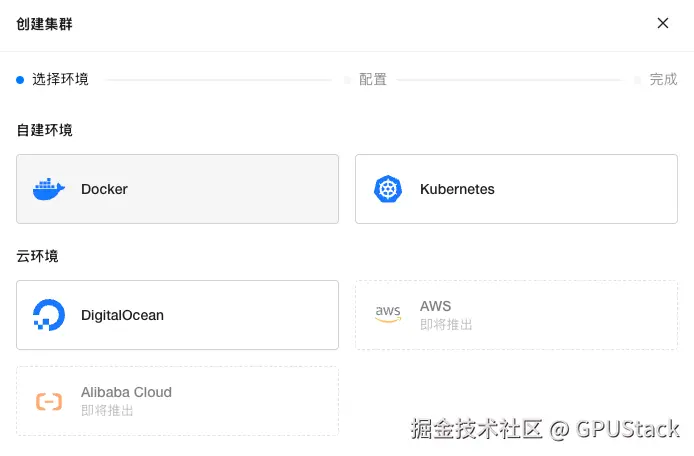Click the Alibaba Cloud logo icon
This screenshot has height=456, width=694.
[48, 401]
